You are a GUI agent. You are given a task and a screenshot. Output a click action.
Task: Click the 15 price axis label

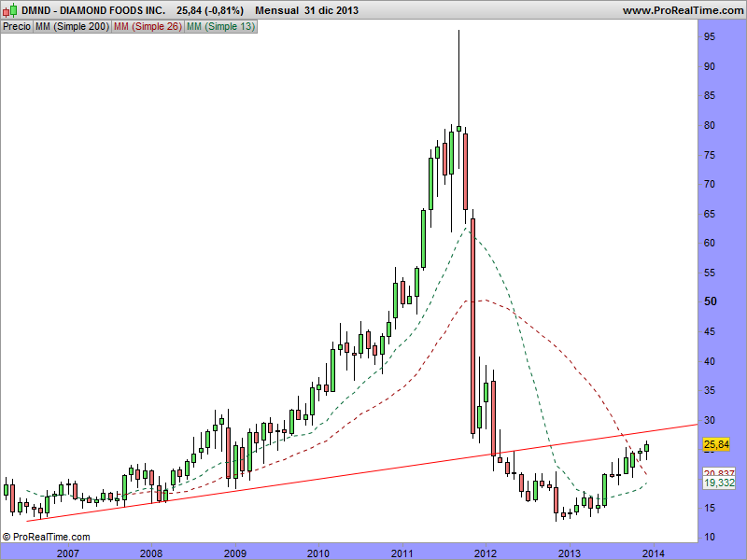710,508
